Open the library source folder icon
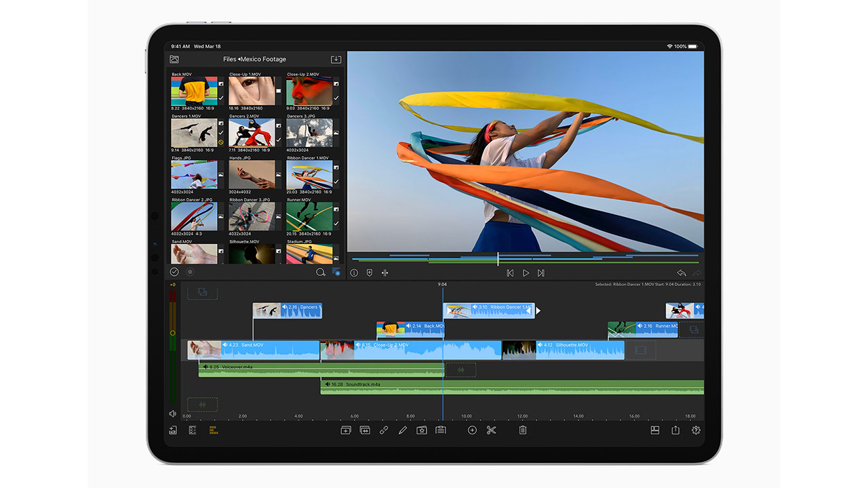Screen dimensions: 868x488 pos(174,59)
